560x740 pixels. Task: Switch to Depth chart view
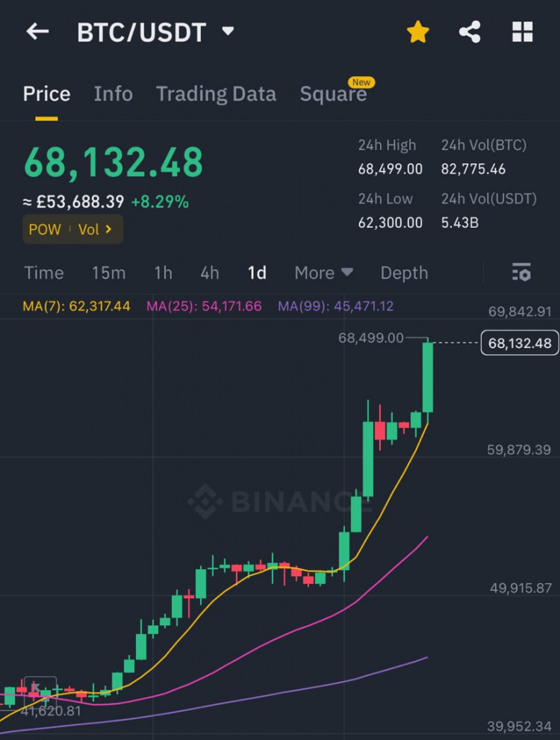[x=404, y=273]
